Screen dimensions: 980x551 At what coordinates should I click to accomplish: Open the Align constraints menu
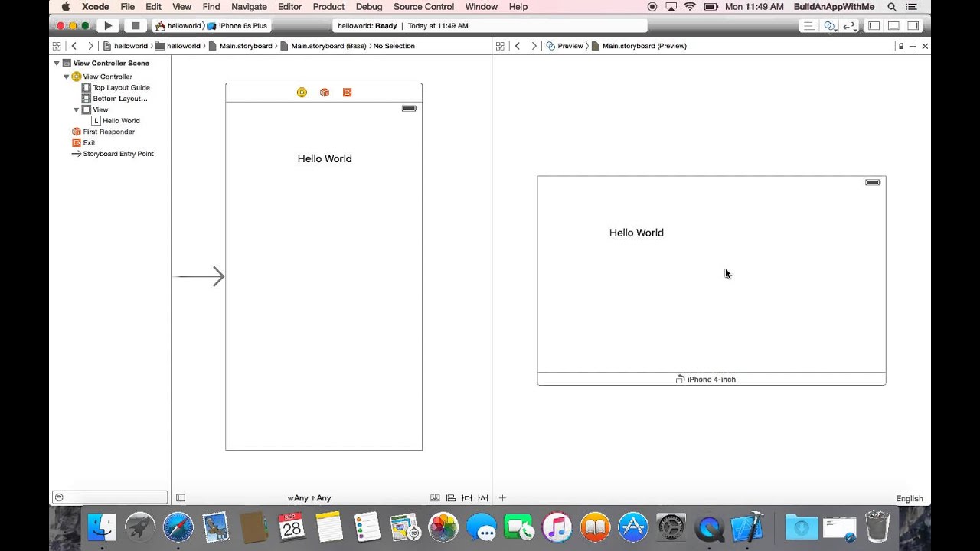[451, 498]
